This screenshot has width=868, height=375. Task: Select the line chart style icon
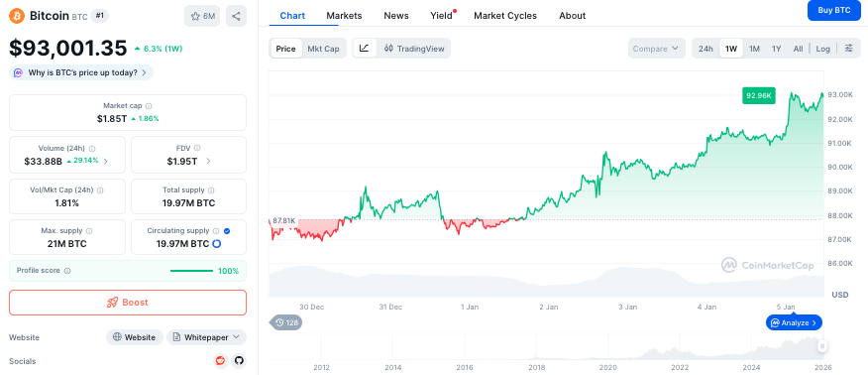(365, 49)
